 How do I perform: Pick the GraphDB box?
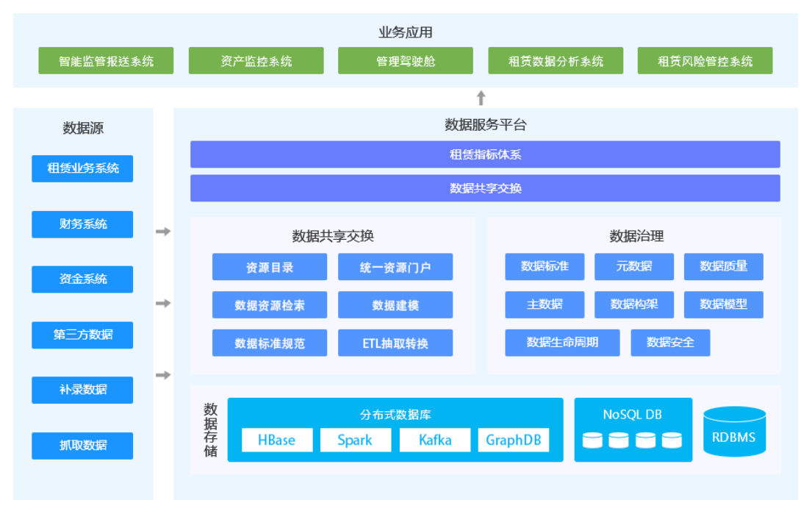pos(513,440)
